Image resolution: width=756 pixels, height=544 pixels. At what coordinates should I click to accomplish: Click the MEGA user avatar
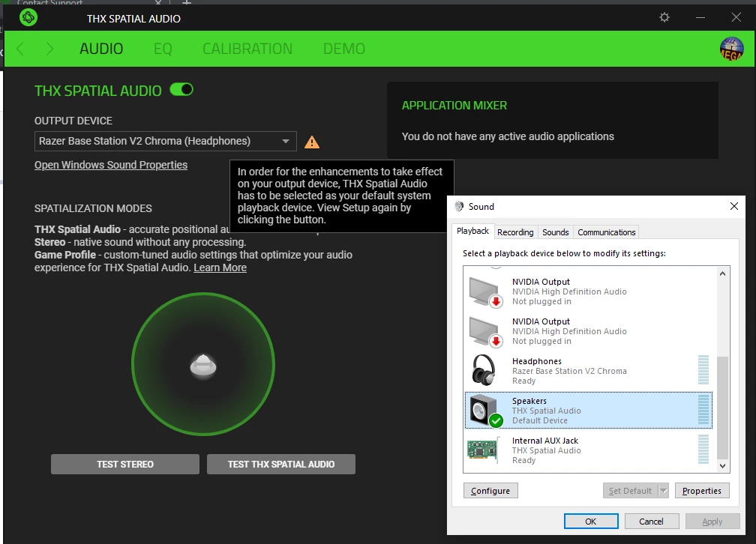tap(731, 48)
